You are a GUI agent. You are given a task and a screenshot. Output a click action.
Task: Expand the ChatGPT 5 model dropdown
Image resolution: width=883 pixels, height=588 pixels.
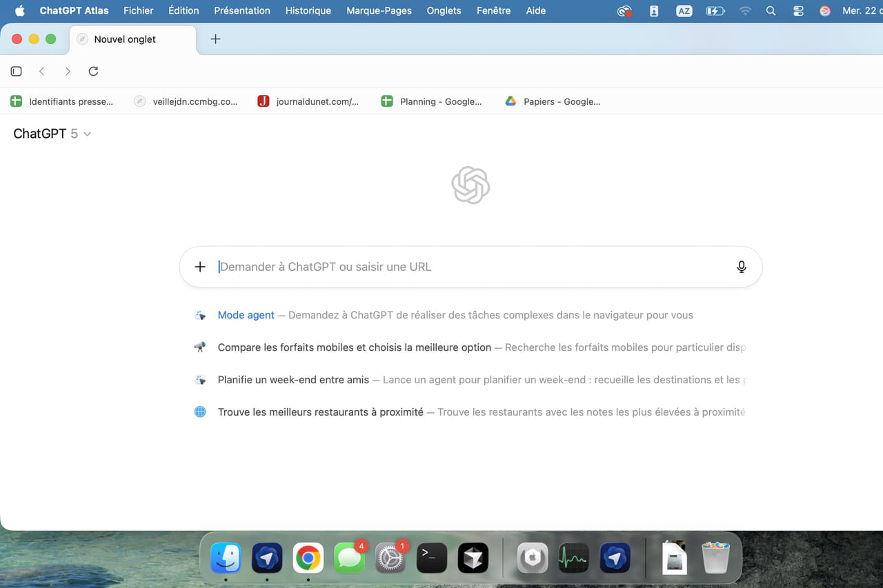pyautogui.click(x=52, y=134)
